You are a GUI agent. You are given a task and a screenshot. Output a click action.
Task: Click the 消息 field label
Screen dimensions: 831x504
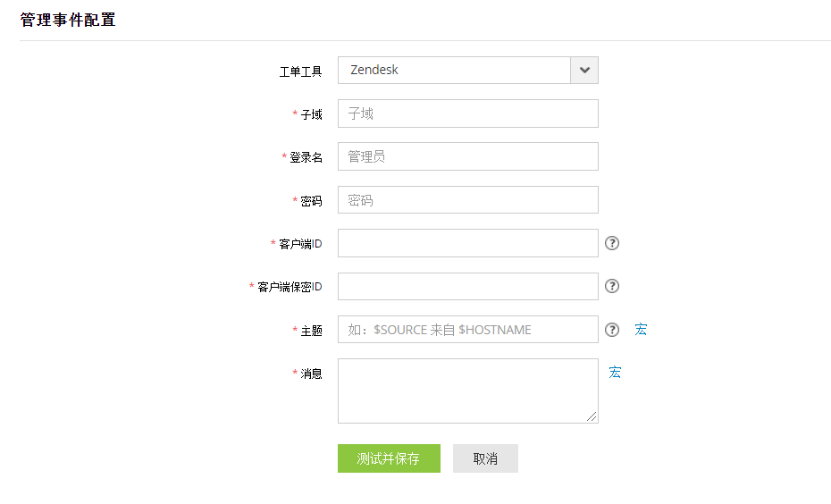pos(311,374)
